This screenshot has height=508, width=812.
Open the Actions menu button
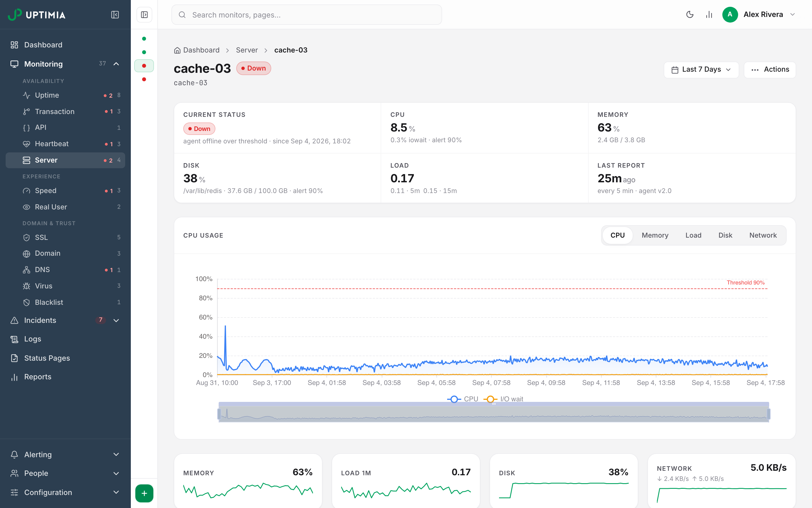click(x=770, y=69)
